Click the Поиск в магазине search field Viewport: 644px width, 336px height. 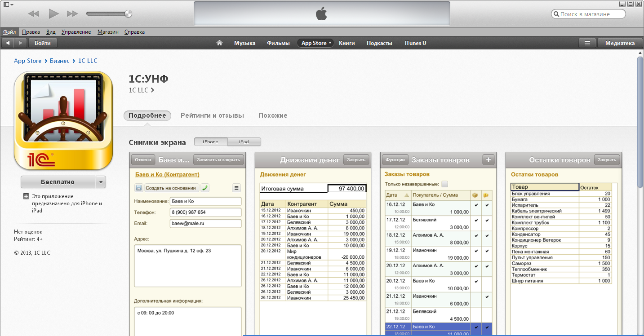click(588, 14)
